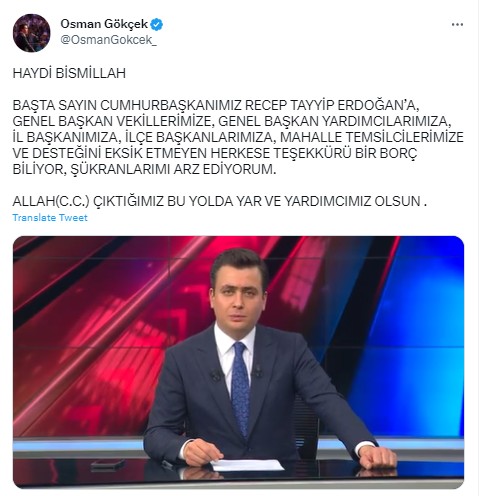This screenshot has height=496, width=480.
Task: Click the line starting İL BAŞKANIMIZA
Action: pos(238,137)
